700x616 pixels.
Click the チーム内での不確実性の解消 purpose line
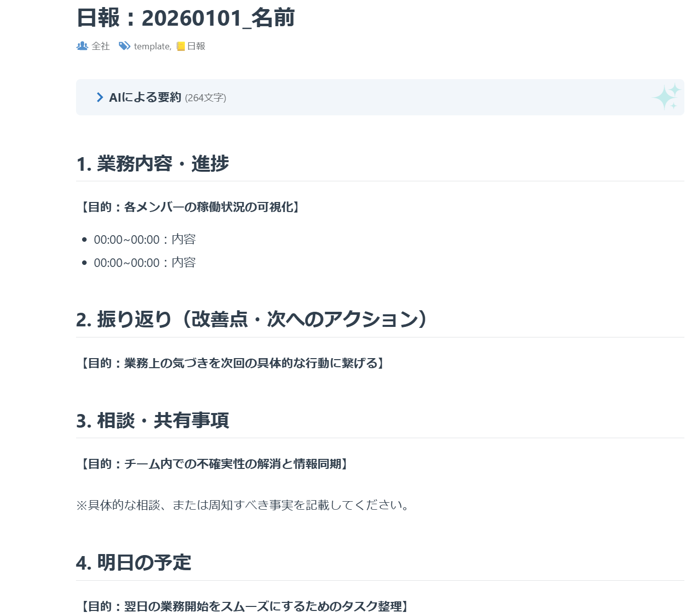pyautogui.click(x=213, y=464)
